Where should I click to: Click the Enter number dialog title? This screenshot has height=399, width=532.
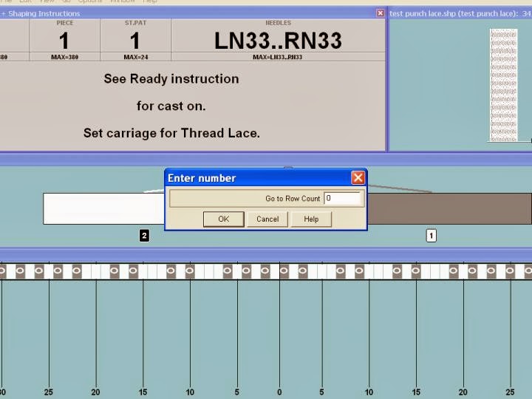tap(202, 178)
